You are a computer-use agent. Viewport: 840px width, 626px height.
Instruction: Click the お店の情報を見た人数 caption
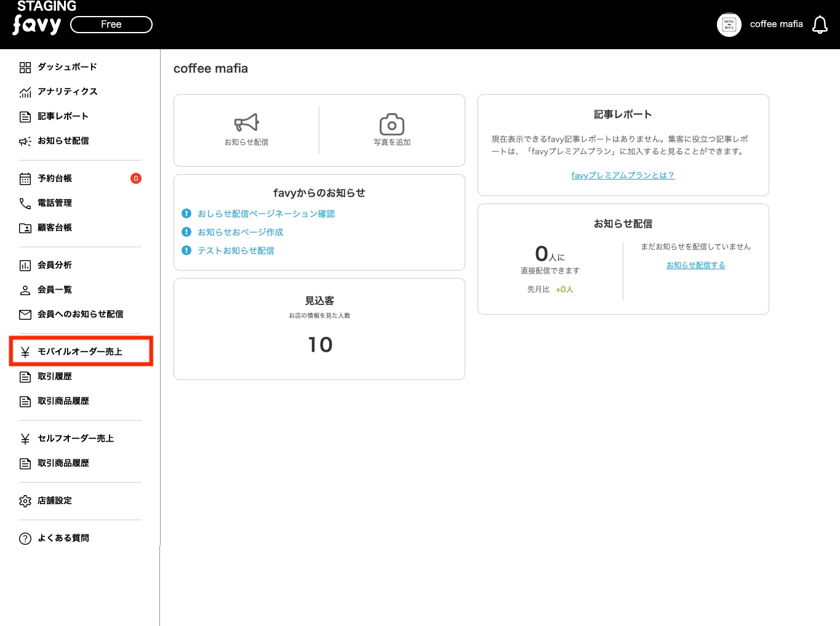tap(319, 315)
